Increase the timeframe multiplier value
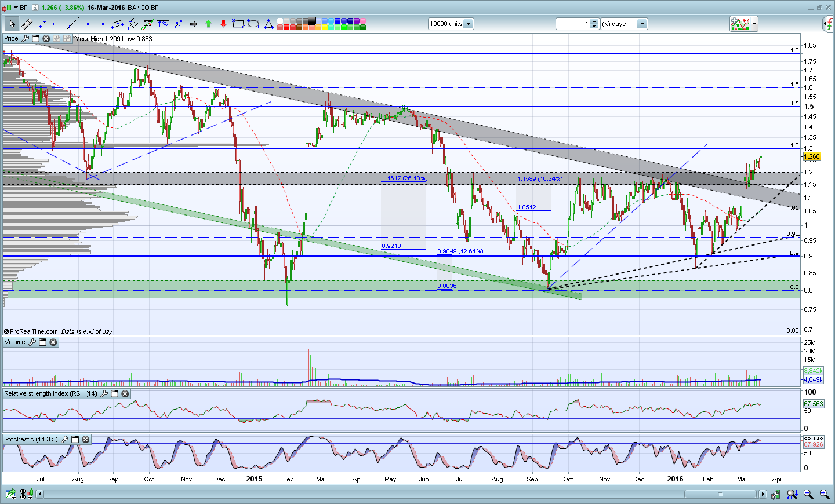 point(594,21)
